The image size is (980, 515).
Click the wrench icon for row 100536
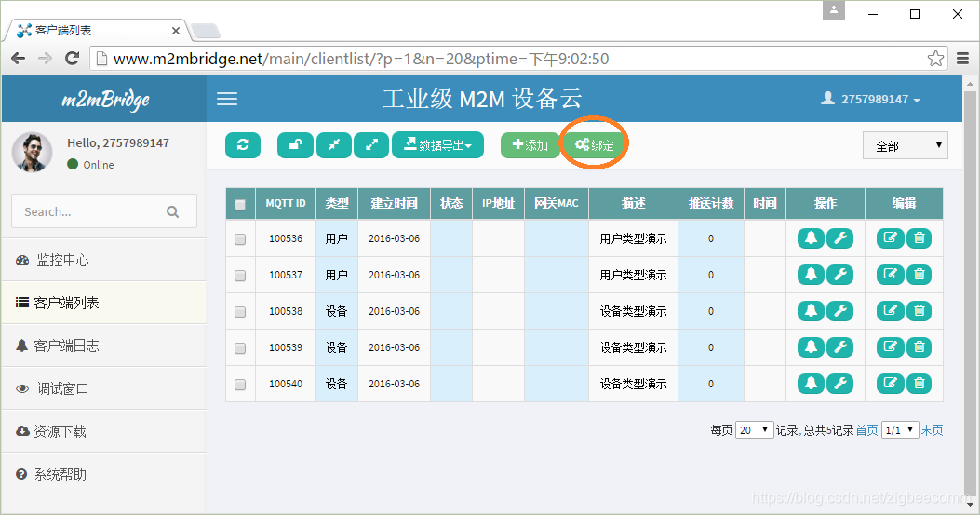(x=839, y=238)
